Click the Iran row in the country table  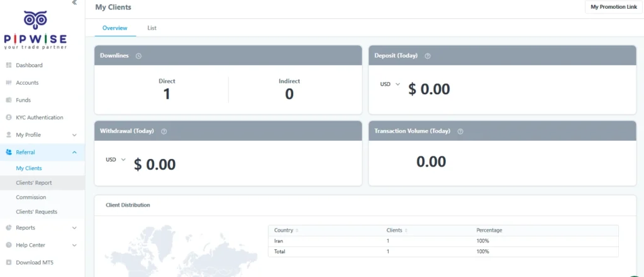(x=443, y=241)
